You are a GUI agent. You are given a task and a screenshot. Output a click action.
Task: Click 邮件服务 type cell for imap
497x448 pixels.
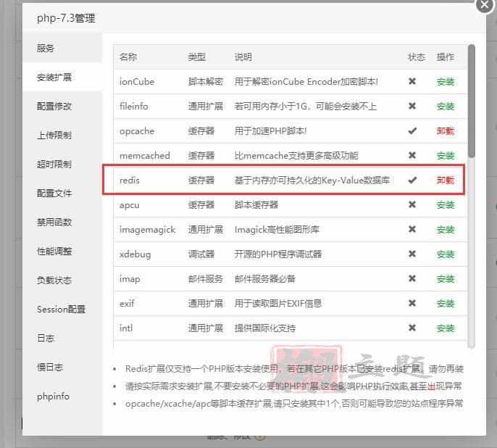click(206, 279)
